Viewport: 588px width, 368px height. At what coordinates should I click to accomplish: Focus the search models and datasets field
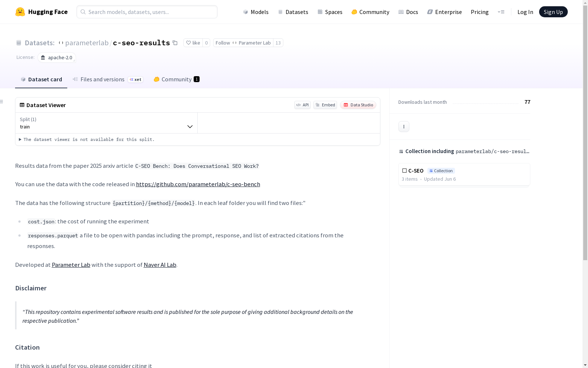coord(147,12)
